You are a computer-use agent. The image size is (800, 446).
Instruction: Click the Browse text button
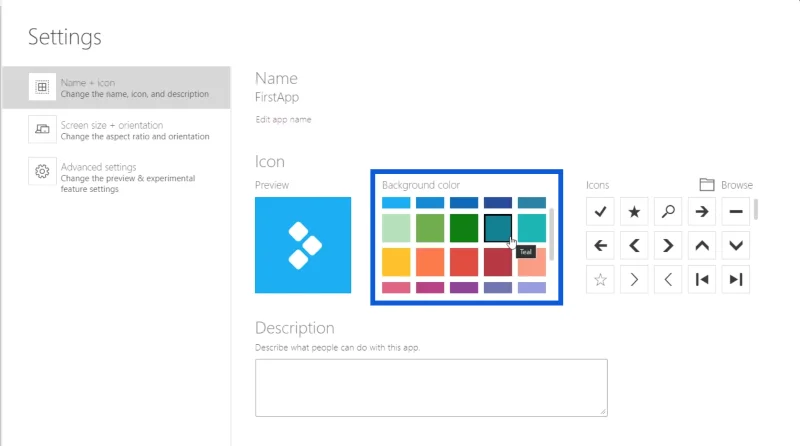737,185
